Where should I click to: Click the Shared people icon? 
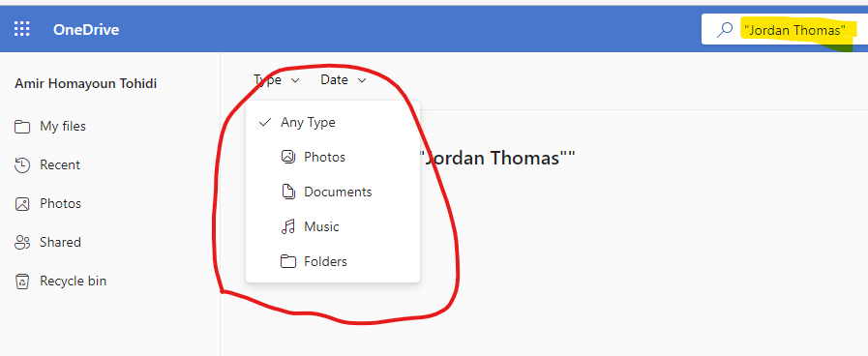[x=22, y=243]
